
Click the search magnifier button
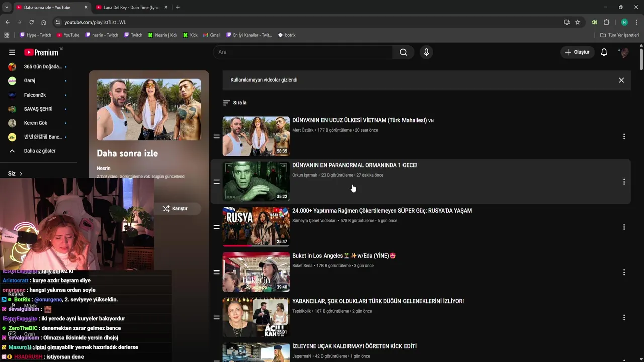(x=404, y=52)
